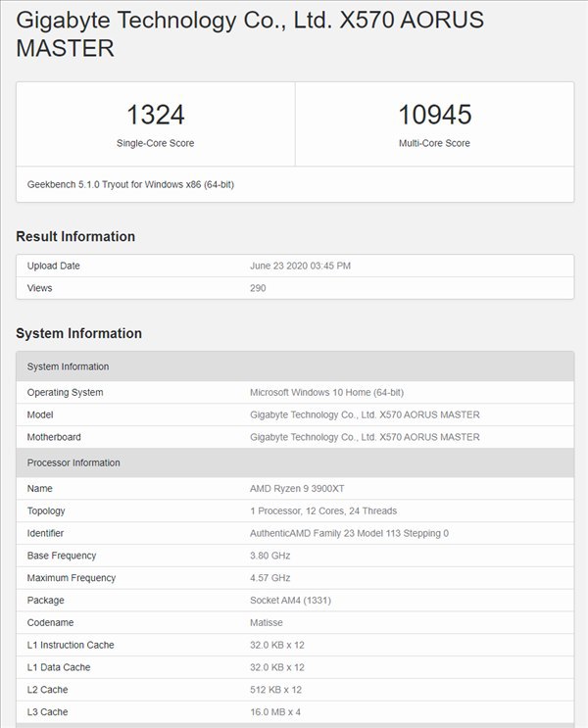Screen dimensions: 588x728
Task: Select the maximum frequency value '4.57 GHz'
Action: [x=269, y=577]
